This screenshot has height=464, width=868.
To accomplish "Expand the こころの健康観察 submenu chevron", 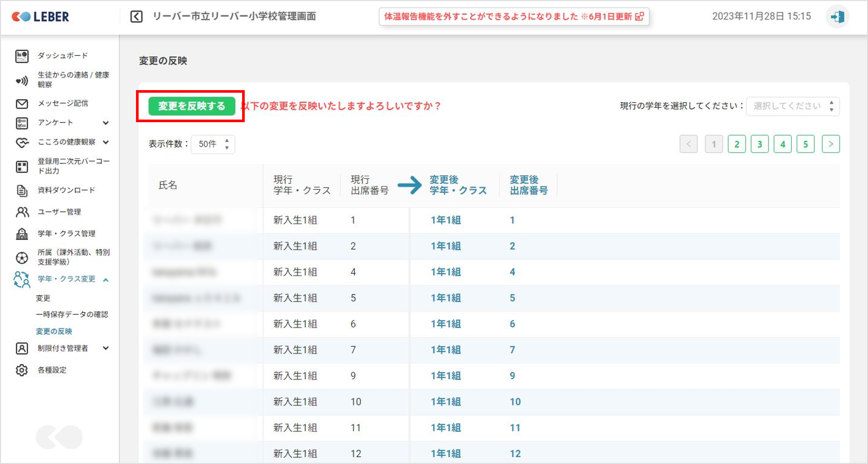I will [106, 142].
